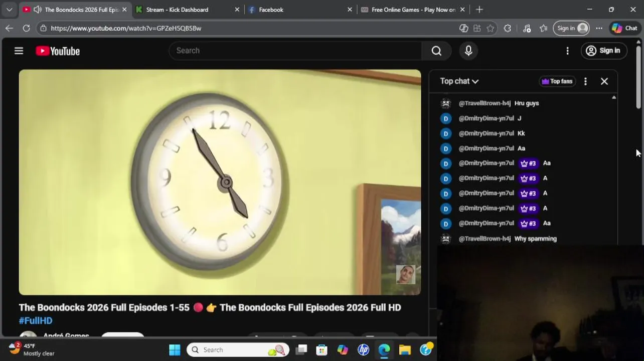Open browser extensions puzzle icon
Screen dimensions: 644x361
[x=508, y=28]
